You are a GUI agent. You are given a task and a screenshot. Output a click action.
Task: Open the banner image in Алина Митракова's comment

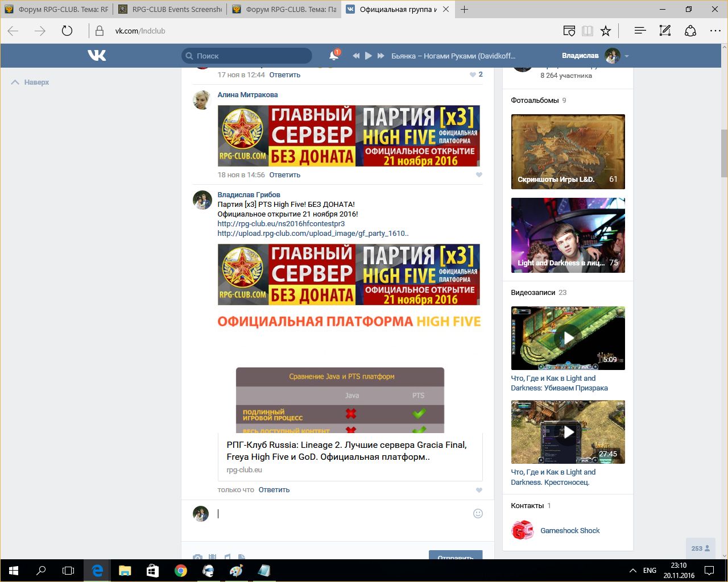pos(349,136)
